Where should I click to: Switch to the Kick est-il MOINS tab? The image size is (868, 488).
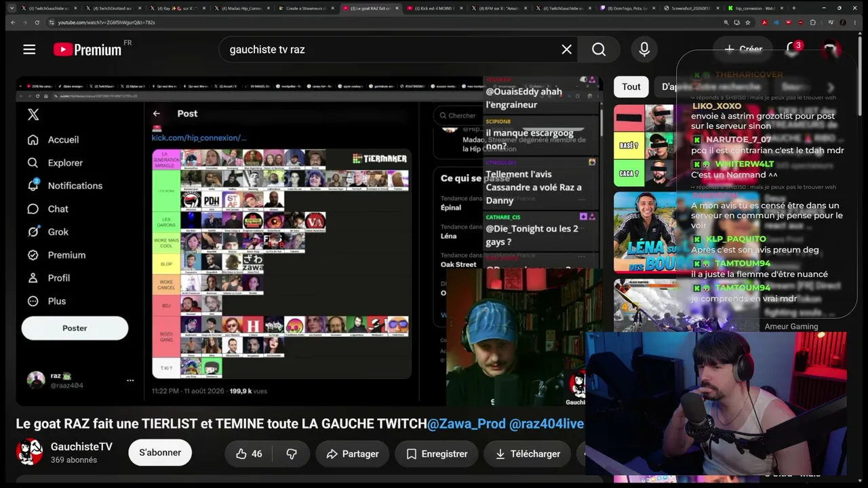pyautogui.click(x=435, y=8)
